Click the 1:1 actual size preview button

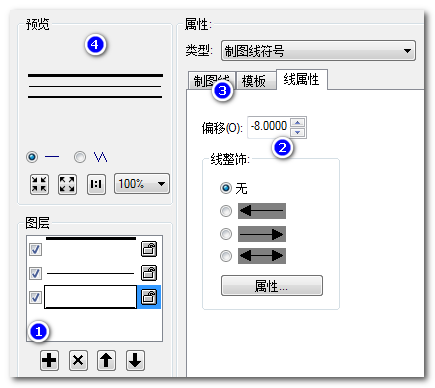96,184
